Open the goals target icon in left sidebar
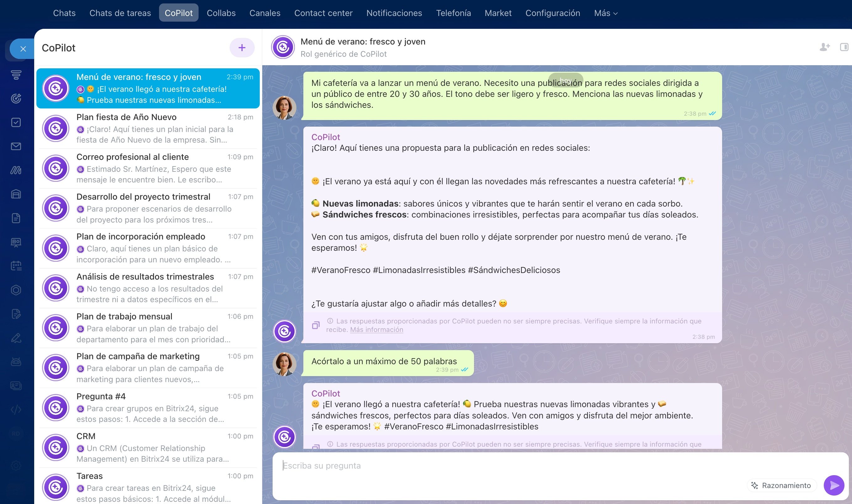 [x=16, y=98]
